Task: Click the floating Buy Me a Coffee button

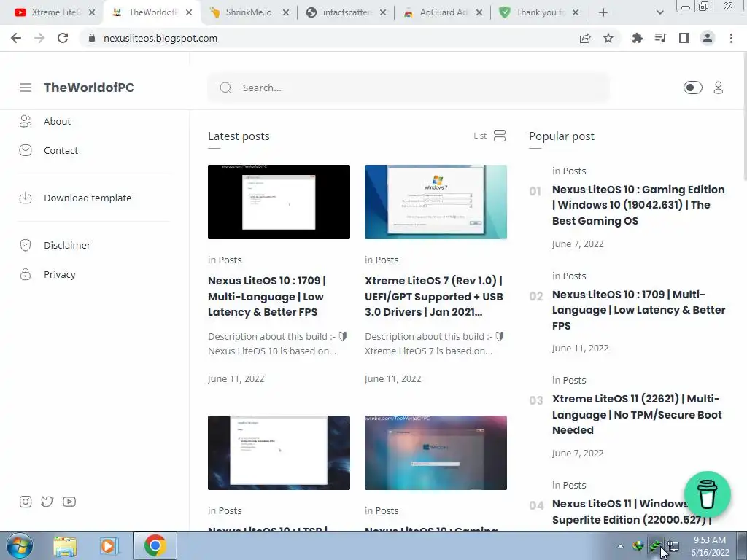Action: pos(708,494)
